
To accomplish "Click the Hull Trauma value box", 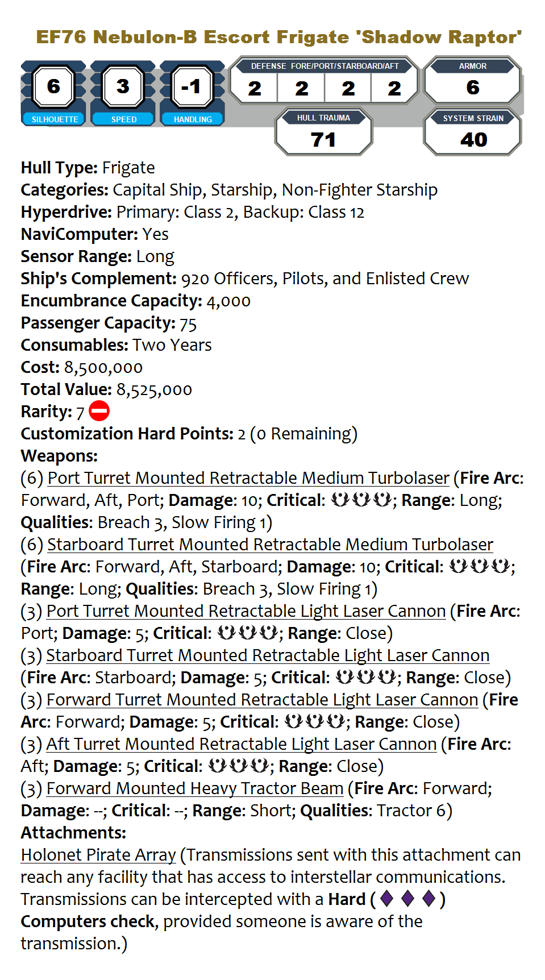I will click(x=323, y=133).
